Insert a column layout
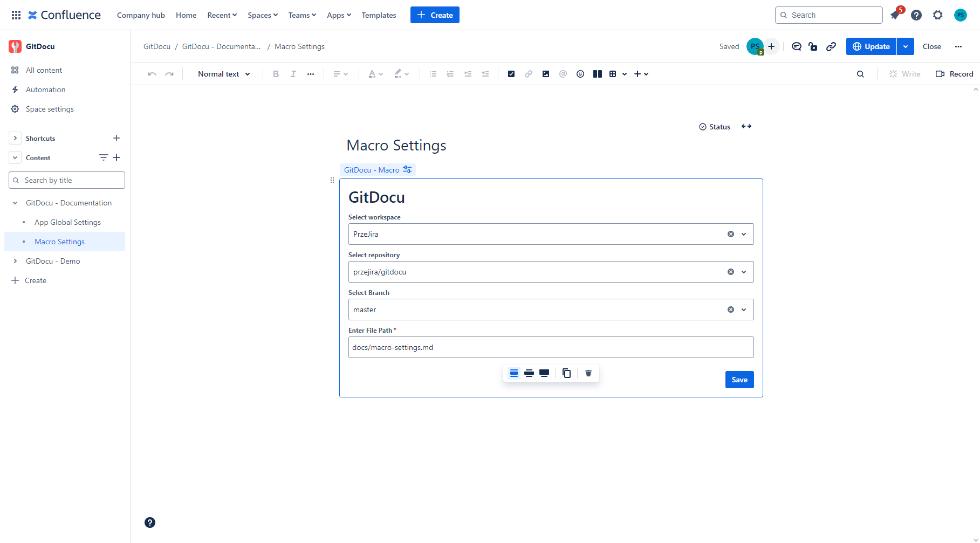The image size is (980, 543). click(x=598, y=74)
